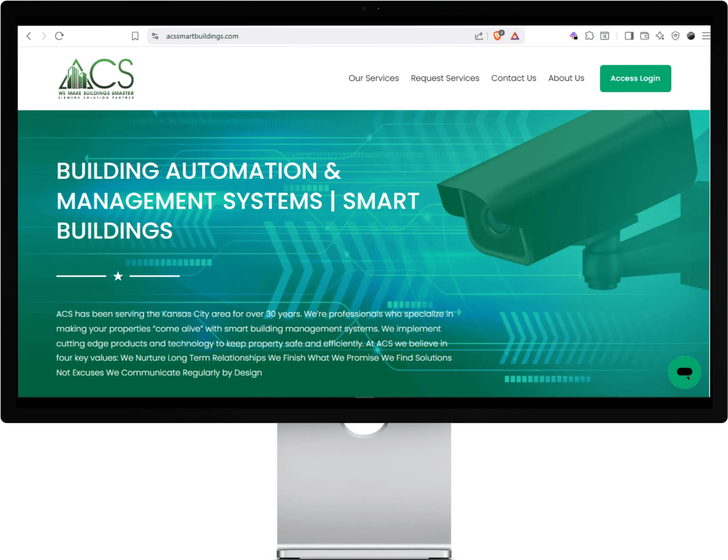728x560 pixels.
Task: Click the share page icon
Action: [x=479, y=36]
